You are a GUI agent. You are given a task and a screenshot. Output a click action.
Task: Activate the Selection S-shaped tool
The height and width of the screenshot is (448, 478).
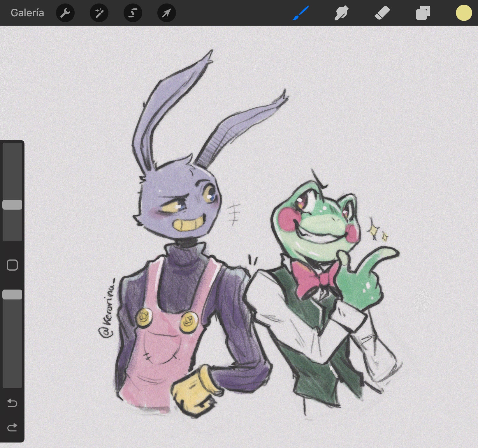click(x=133, y=13)
